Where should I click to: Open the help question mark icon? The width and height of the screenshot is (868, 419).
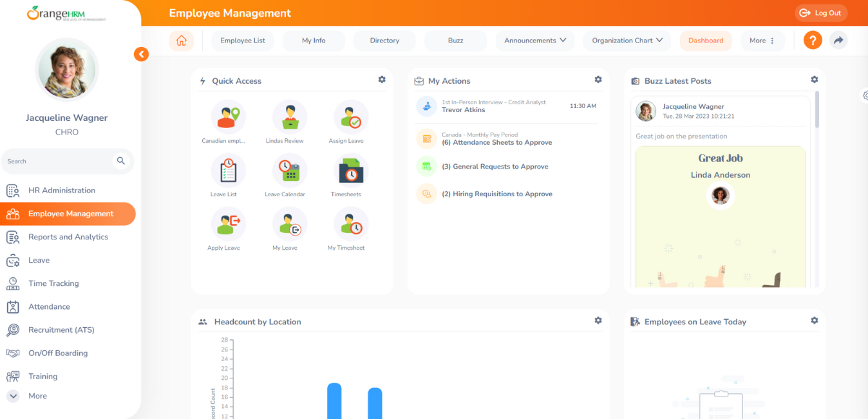point(813,40)
